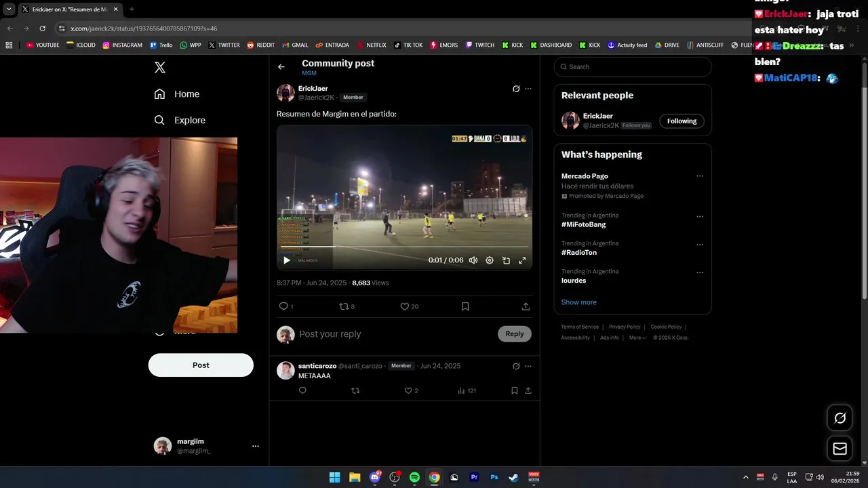
Task: Open Discord from the taskbar
Action: point(375,477)
